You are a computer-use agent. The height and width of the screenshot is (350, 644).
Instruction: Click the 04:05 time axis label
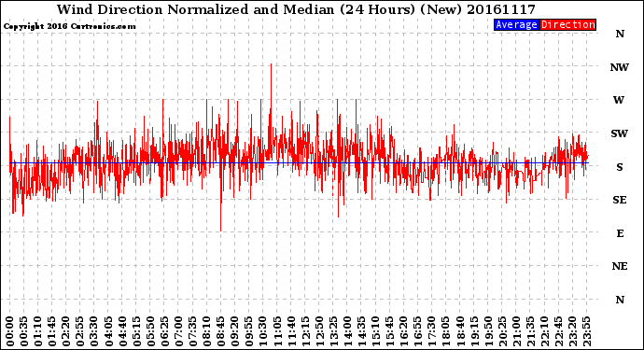[x=108, y=331]
